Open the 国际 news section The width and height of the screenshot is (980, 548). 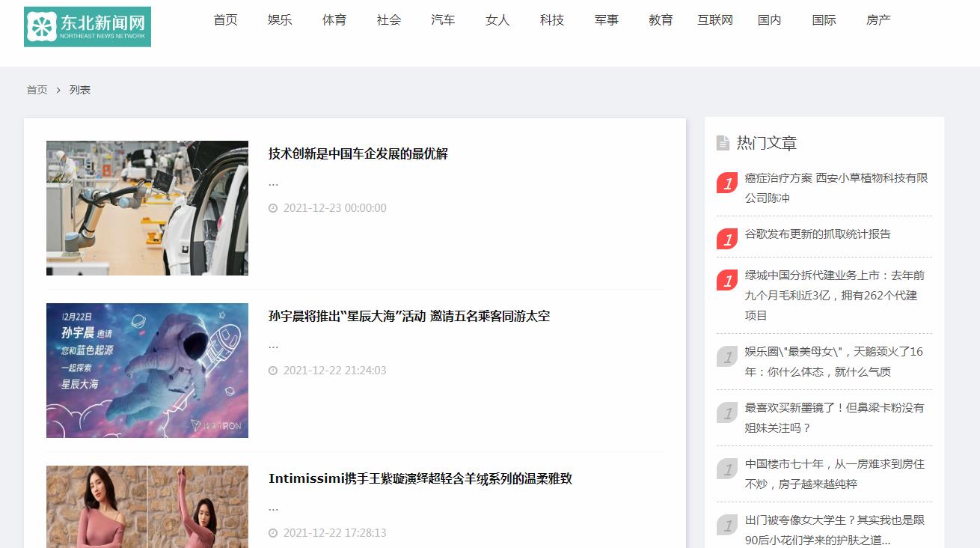pyautogui.click(x=824, y=20)
